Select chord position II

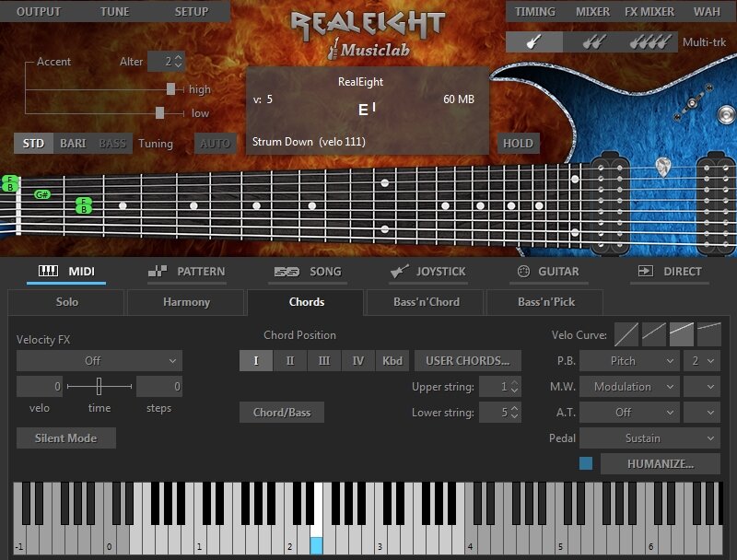pos(290,361)
